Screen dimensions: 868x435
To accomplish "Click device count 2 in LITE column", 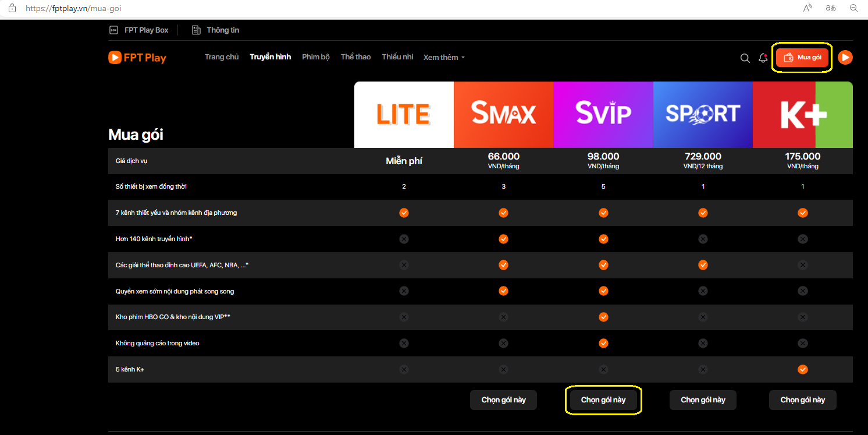I will pyautogui.click(x=404, y=186).
